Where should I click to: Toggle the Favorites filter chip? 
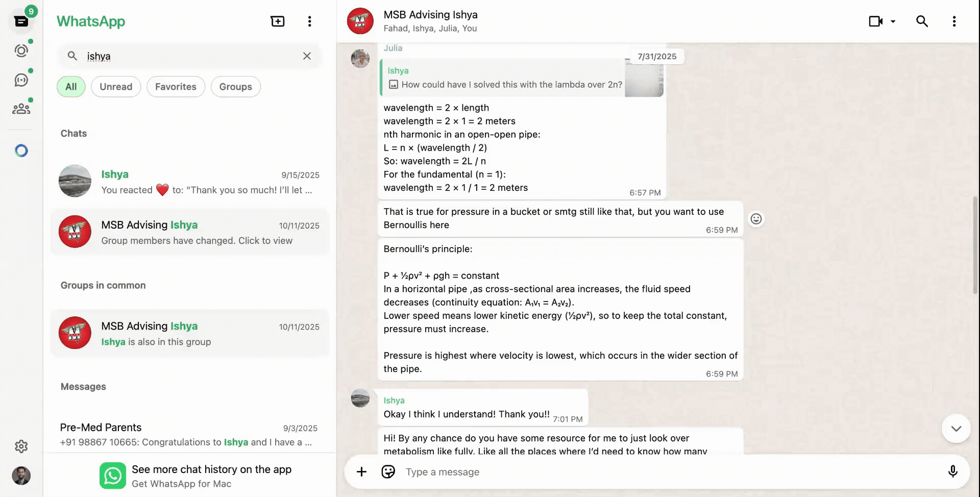176,87
